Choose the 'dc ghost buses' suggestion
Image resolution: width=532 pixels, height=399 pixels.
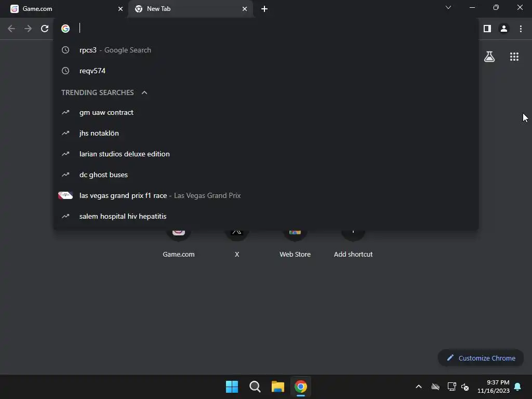point(266,175)
